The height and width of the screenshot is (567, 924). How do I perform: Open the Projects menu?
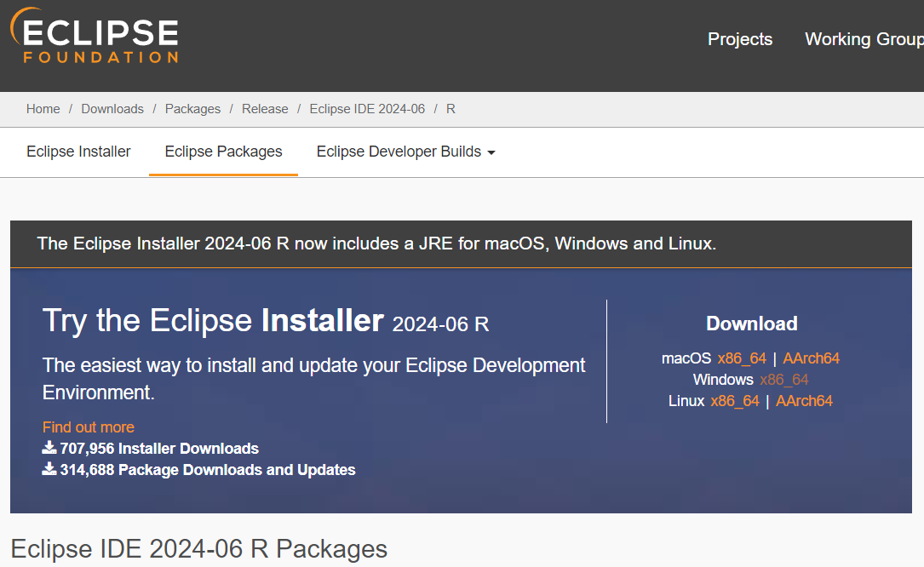tap(739, 39)
